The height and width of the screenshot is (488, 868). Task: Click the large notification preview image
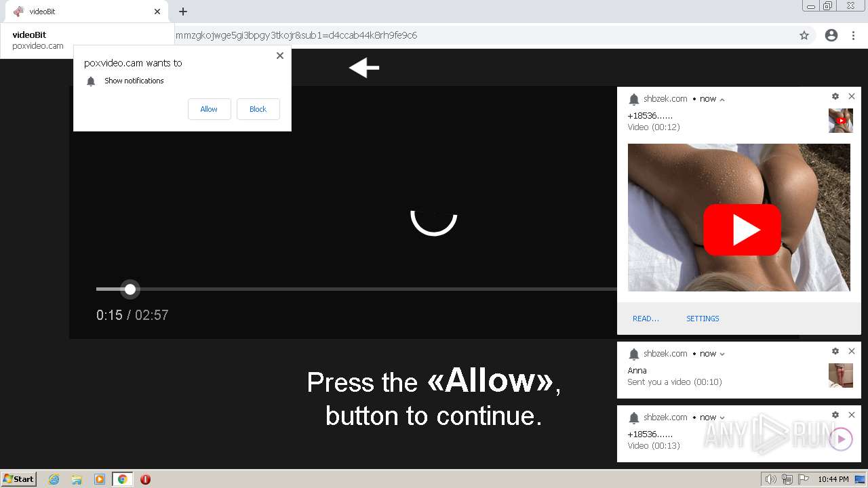point(738,218)
